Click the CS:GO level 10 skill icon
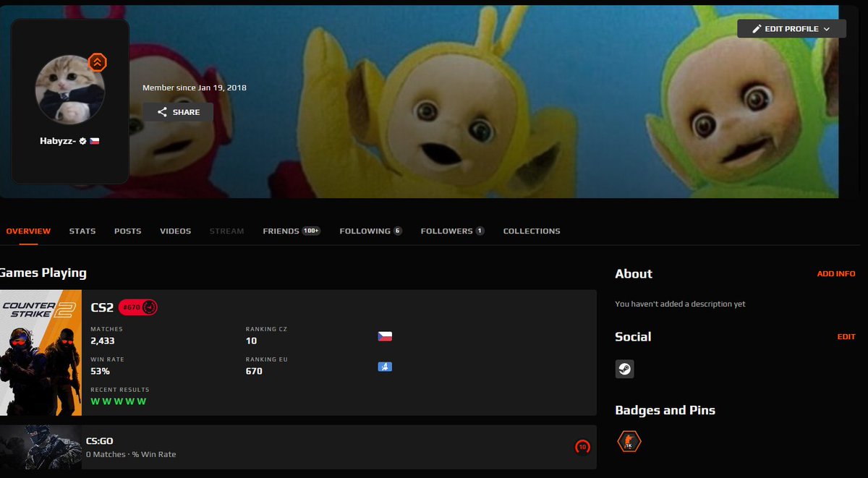Viewport: 868px width, 478px height. point(582,447)
